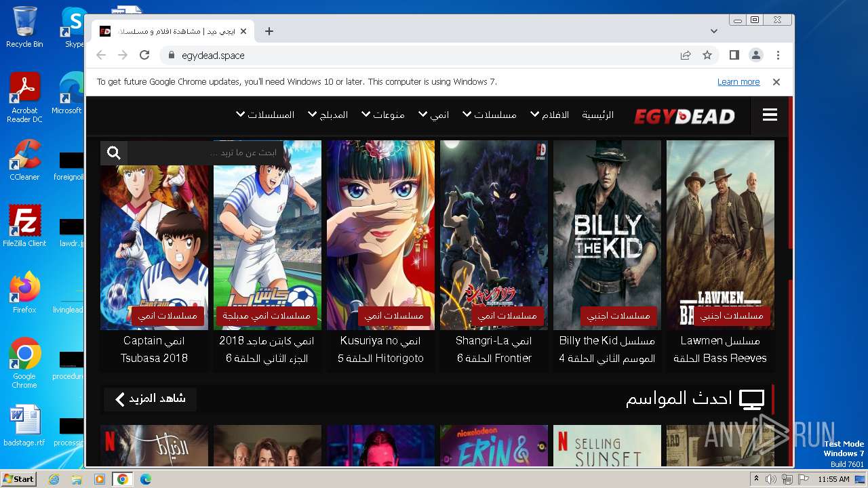
Task: Open the tab search chevron
Action: pyautogui.click(x=714, y=31)
